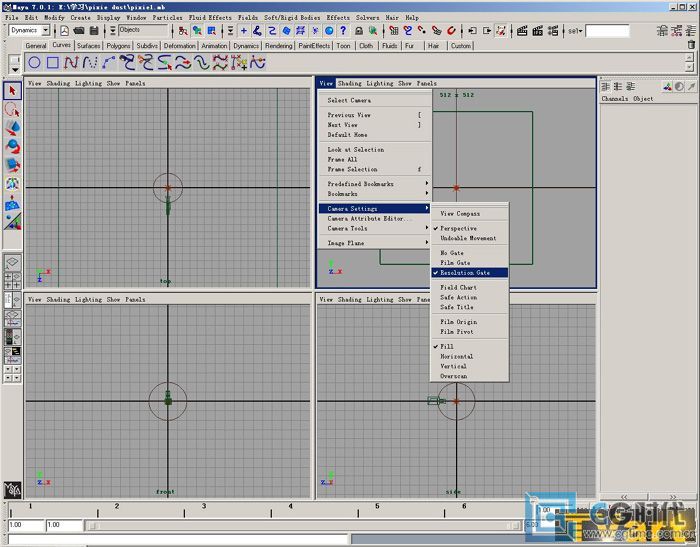The image size is (700, 547).
Task: Open the Fluid Effects menu
Action: tap(210, 17)
